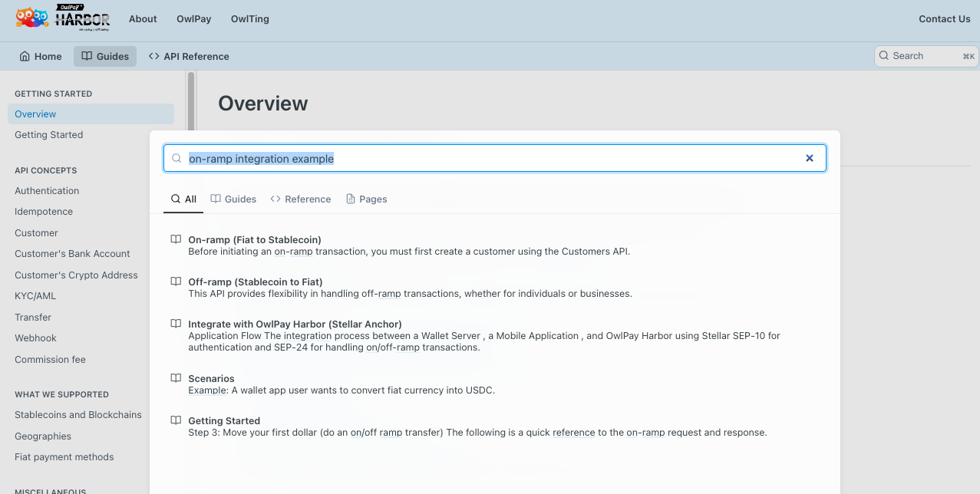Viewport: 980px width, 494px height.
Task: Filter results by the Reference tab
Action: (x=301, y=199)
